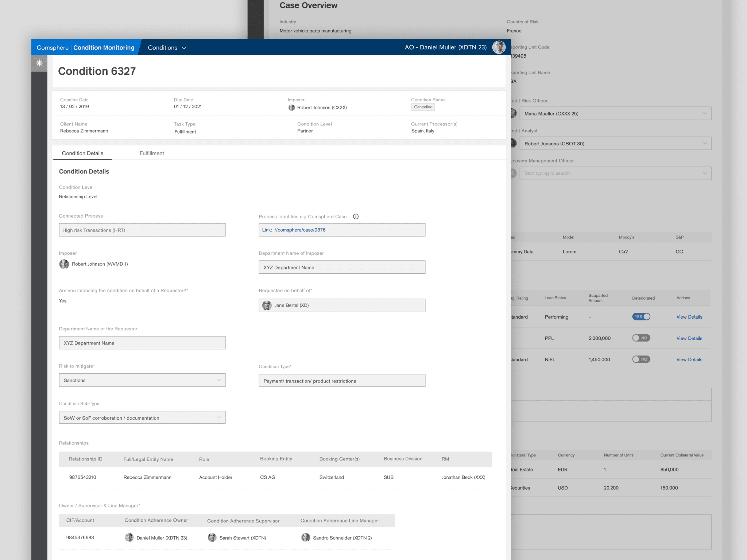The height and width of the screenshot is (560, 747).
Task: Click Sandro Schneider's line manager avatar
Action: click(x=306, y=538)
